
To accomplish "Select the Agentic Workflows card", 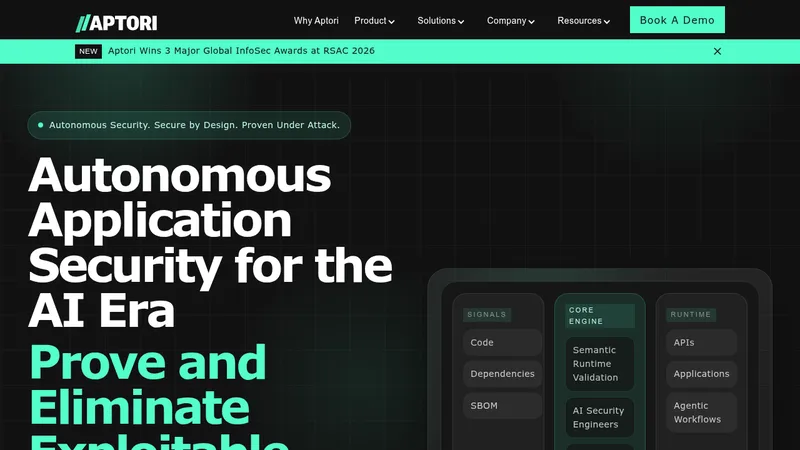I will point(701,412).
